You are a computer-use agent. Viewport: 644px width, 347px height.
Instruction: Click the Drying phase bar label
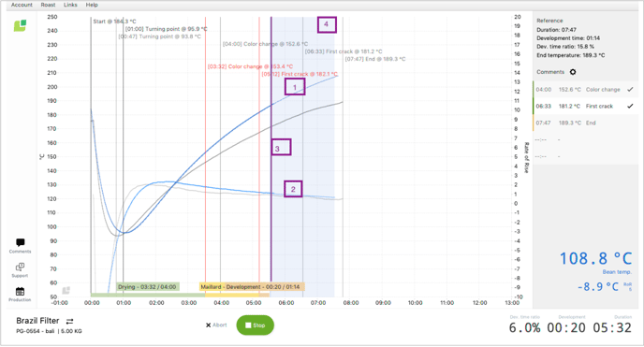(148, 287)
